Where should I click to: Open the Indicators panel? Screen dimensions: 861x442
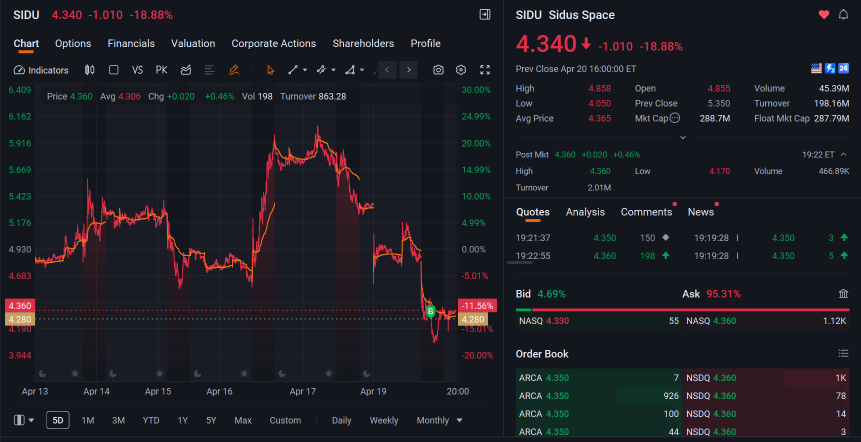click(x=41, y=70)
